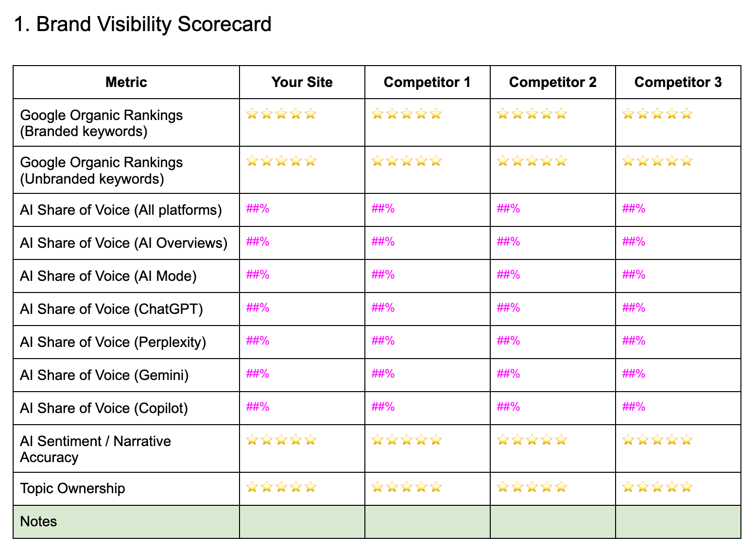Click Competitor 2 stars in Topic Ownership row

coord(532,487)
